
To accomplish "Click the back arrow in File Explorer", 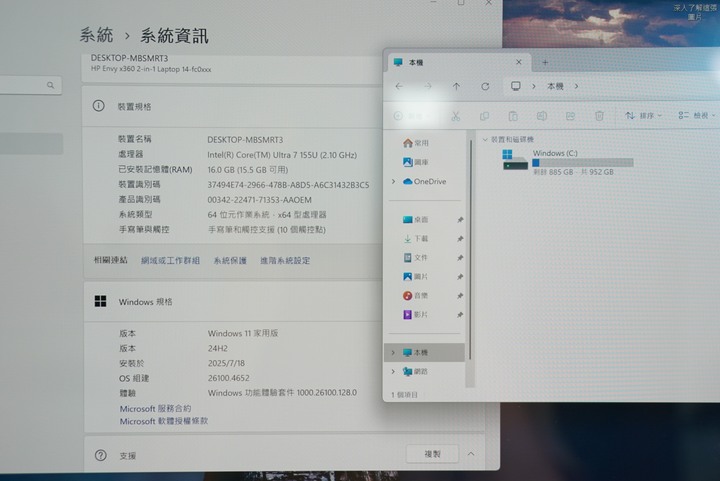I will [x=399, y=86].
